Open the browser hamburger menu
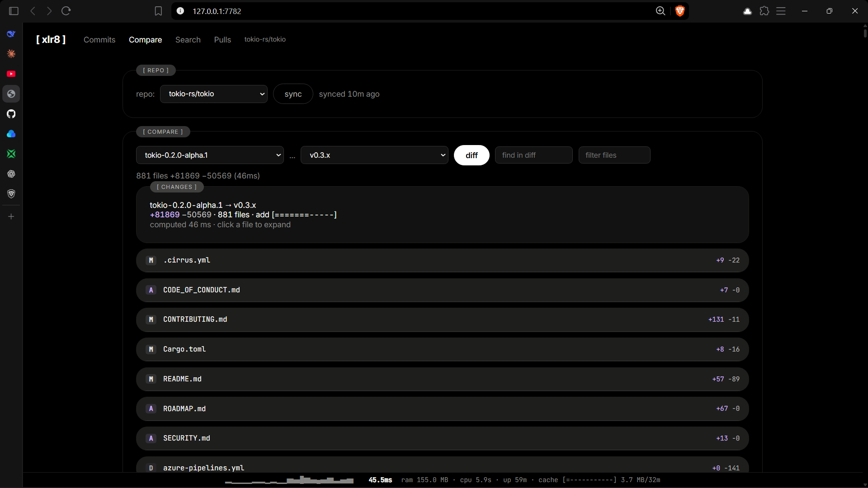Screen dimensions: 868x488 point(781,11)
